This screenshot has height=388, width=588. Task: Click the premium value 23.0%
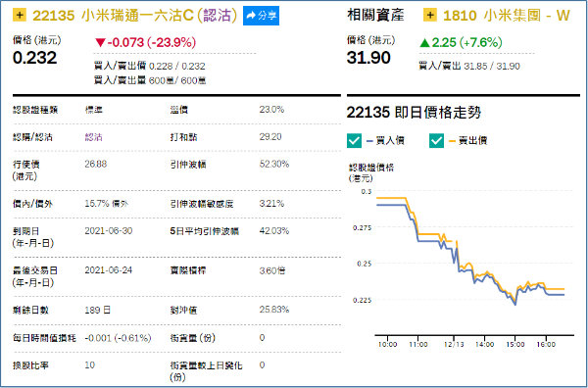(271, 110)
